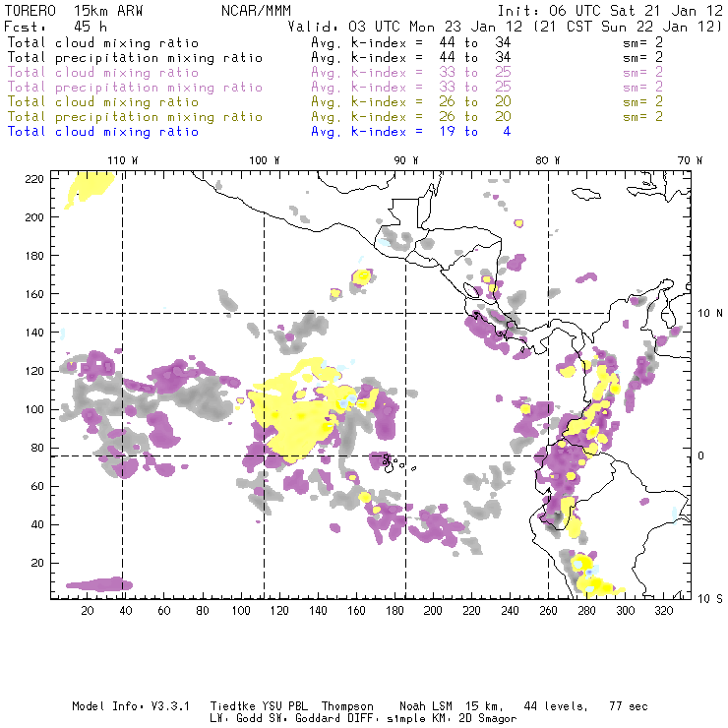The width and height of the screenshot is (728, 728).
Task: Click the "110 W" longitude label
Action: point(123,160)
